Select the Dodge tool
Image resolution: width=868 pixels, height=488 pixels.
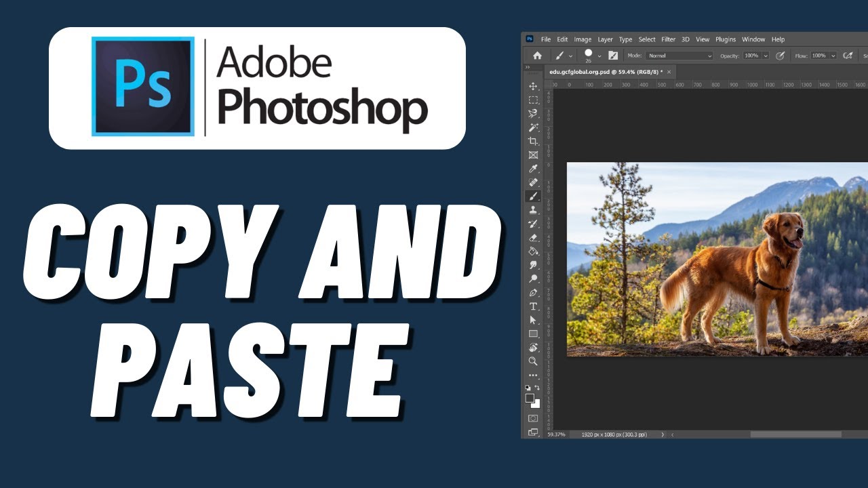coord(533,279)
